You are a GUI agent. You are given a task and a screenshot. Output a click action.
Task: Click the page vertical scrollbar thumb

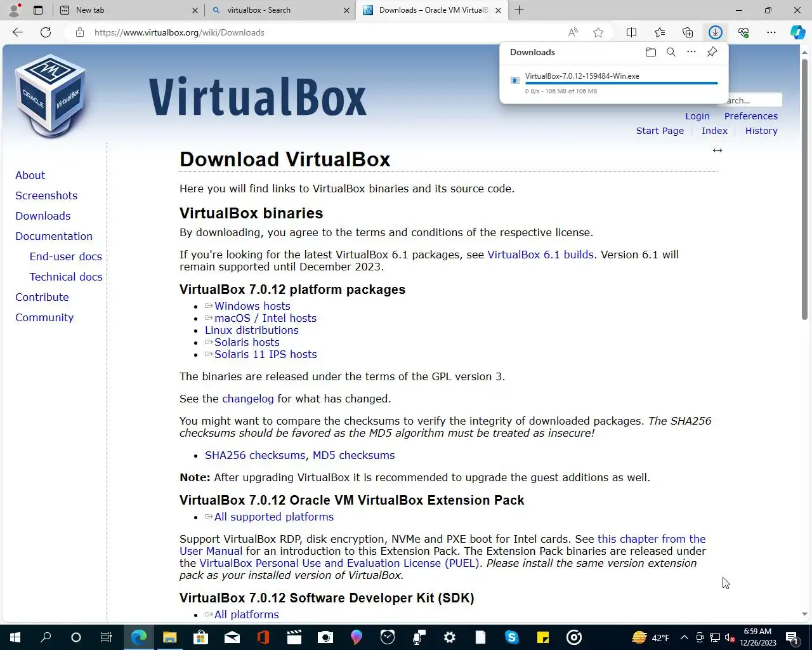[804, 190]
